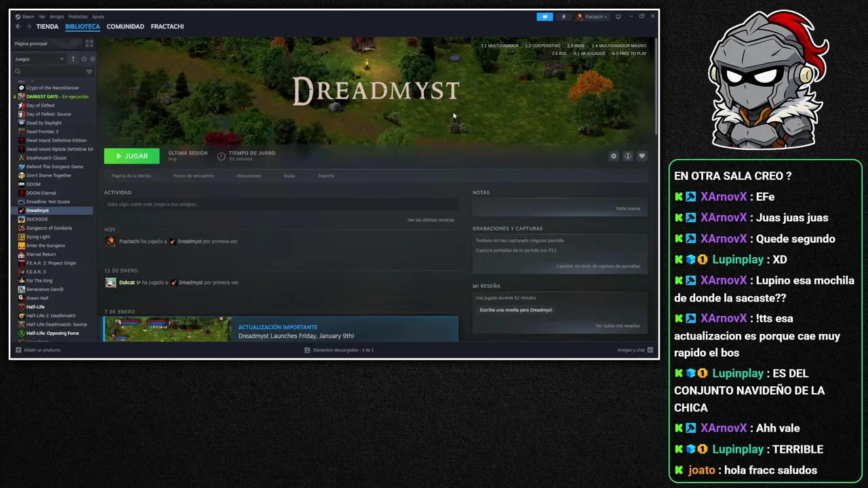Select Dead by Daylight in the list
Image resolution: width=868 pixels, height=488 pixels.
pyautogui.click(x=44, y=123)
